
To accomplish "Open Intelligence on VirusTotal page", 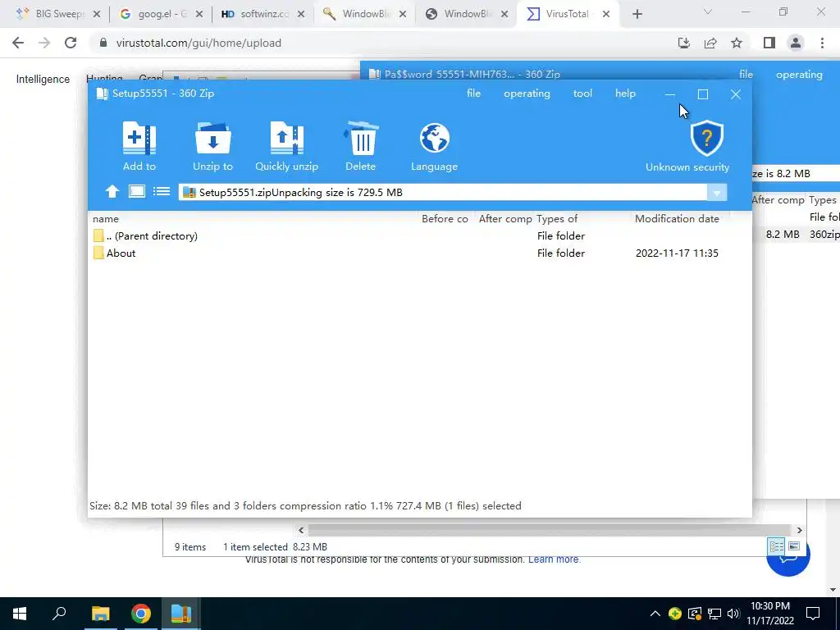I will coord(43,80).
